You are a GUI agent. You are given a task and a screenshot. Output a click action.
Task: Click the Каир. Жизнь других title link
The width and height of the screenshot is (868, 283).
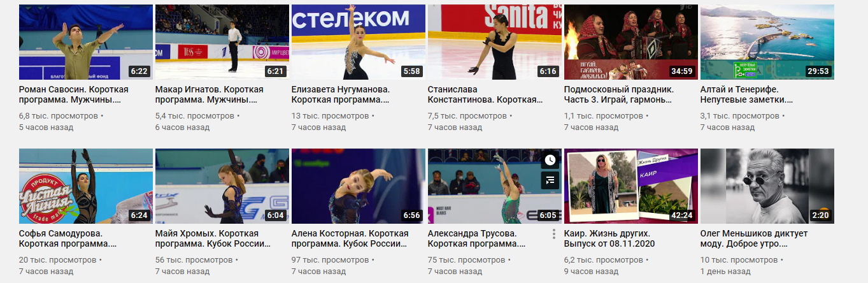(x=609, y=238)
